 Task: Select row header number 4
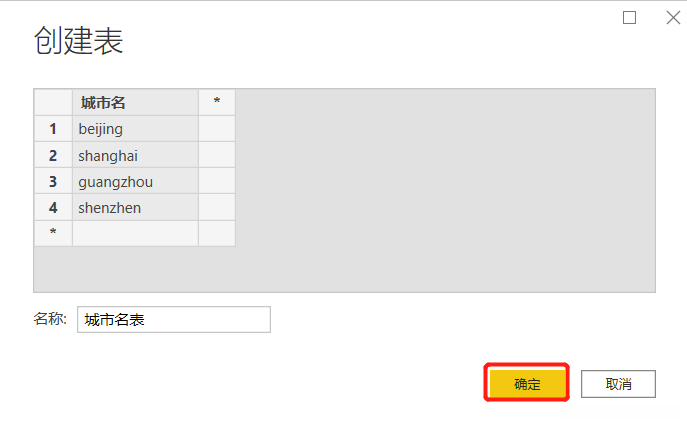point(53,207)
